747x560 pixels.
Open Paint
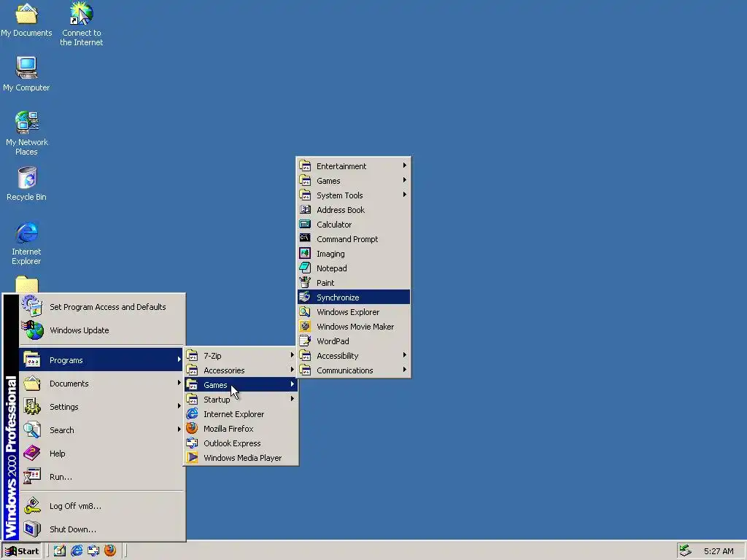[x=354, y=283]
